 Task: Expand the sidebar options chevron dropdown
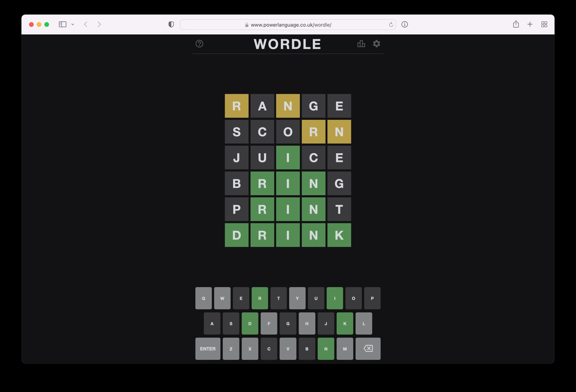click(73, 24)
